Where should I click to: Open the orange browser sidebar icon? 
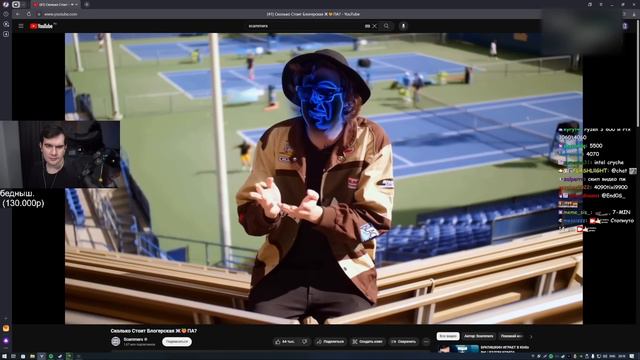6,328
